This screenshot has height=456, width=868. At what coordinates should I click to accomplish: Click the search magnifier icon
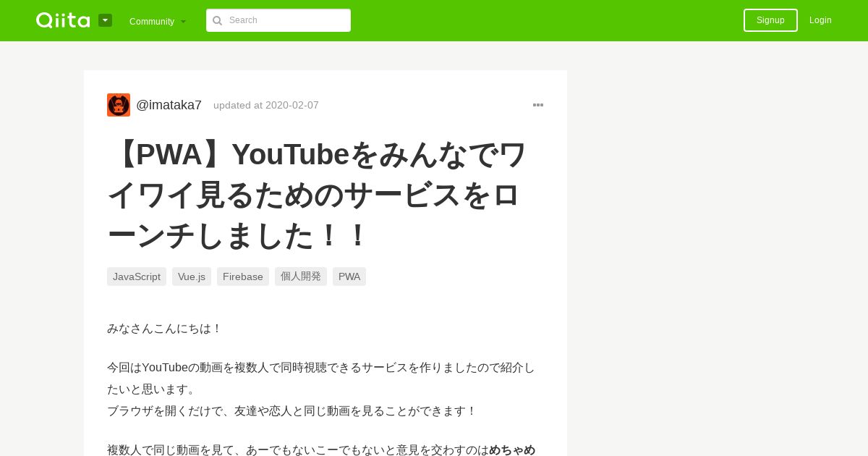point(217,20)
